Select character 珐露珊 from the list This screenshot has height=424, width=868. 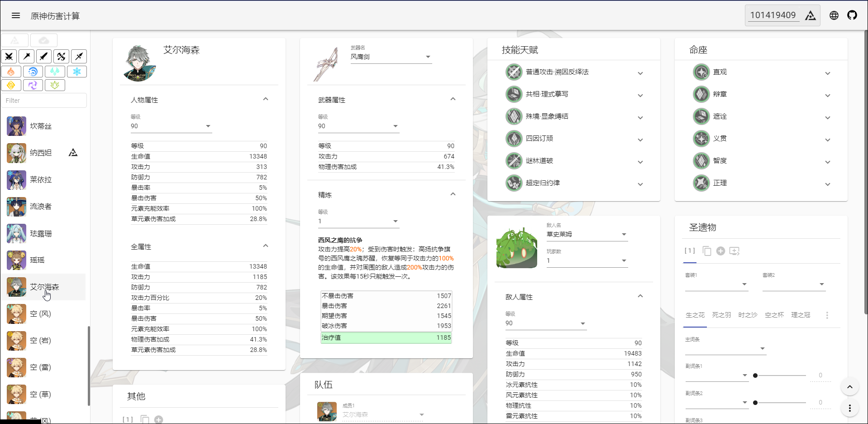(43, 234)
